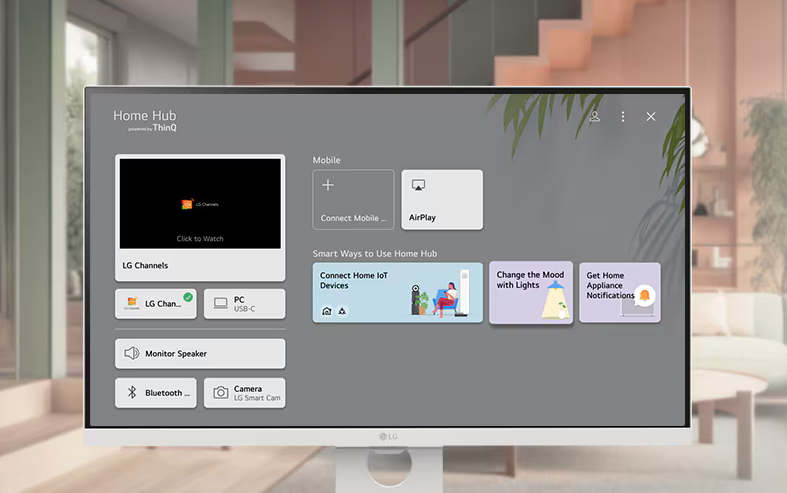Open the Change the Mood with Lights card
Image resolution: width=787 pixels, height=493 pixels.
(530, 293)
